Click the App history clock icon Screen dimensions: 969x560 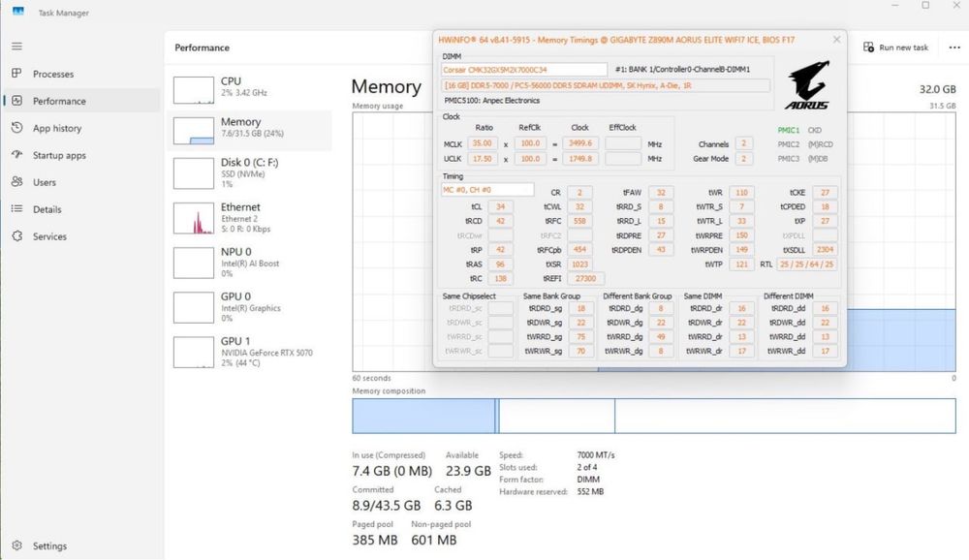click(x=17, y=127)
